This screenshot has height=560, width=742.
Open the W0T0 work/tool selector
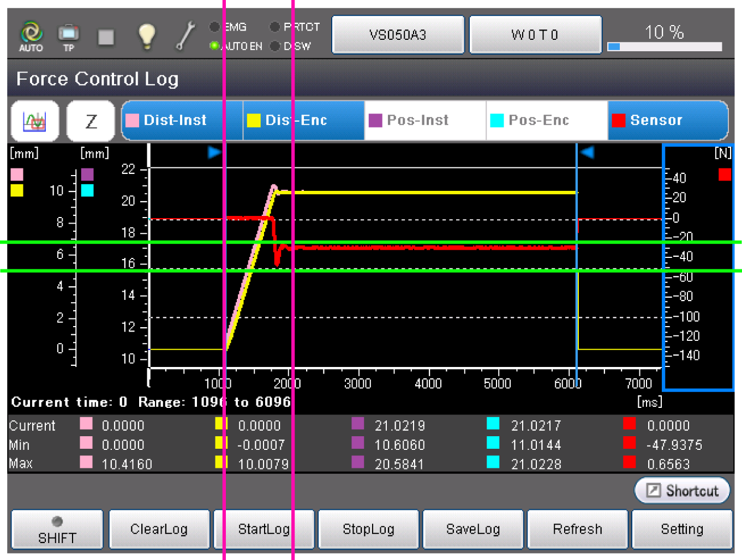(x=535, y=35)
